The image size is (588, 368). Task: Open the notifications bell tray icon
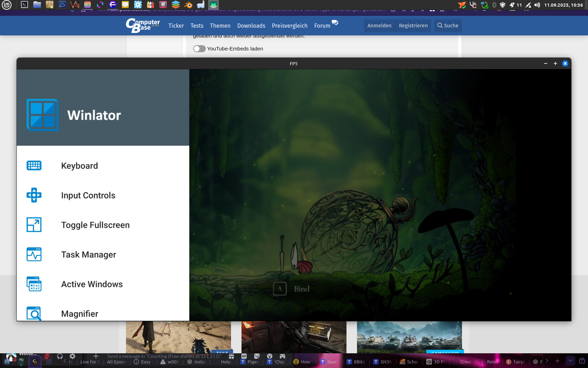[x=512, y=5]
